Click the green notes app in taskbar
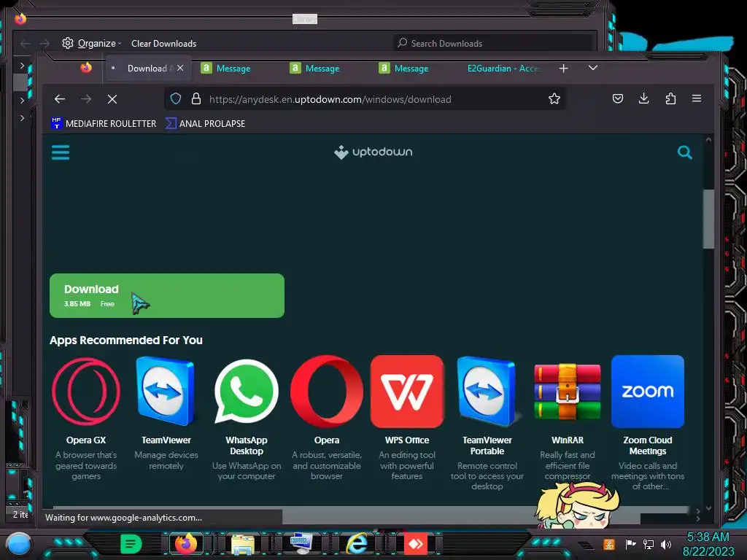This screenshot has height=560, width=747. pos(131,544)
